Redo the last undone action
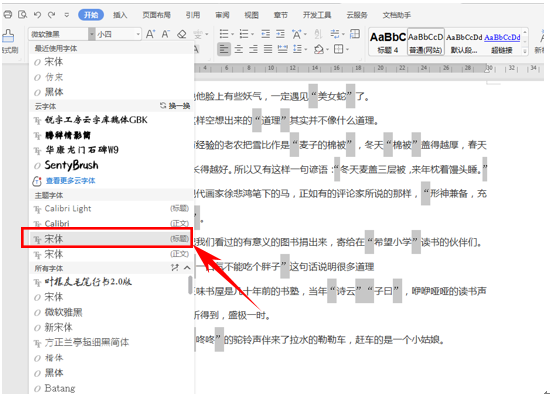 pyautogui.click(x=52, y=14)
